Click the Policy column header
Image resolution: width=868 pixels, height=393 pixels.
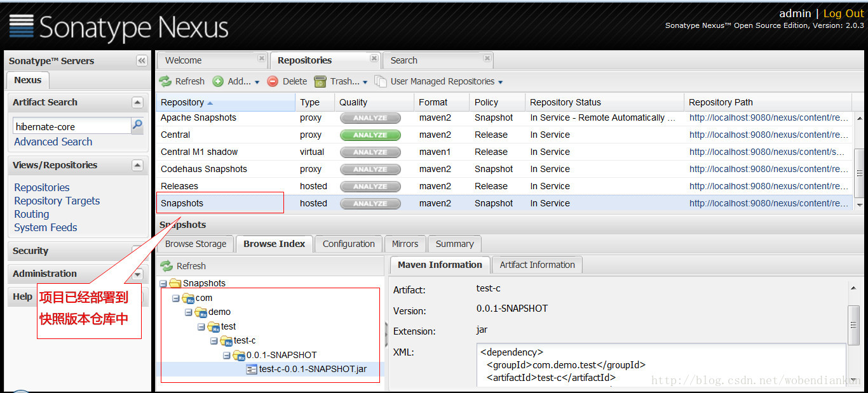[x=498, y=102]
